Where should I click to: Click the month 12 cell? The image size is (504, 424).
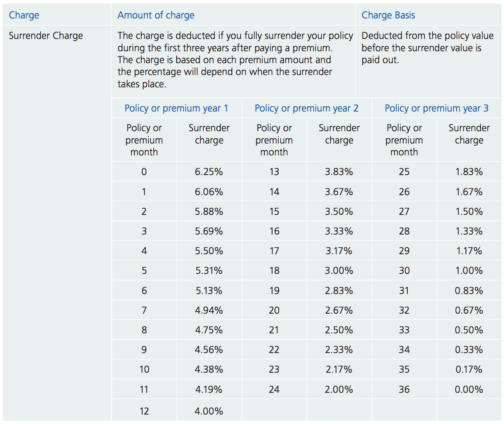[x=144, y=411]
